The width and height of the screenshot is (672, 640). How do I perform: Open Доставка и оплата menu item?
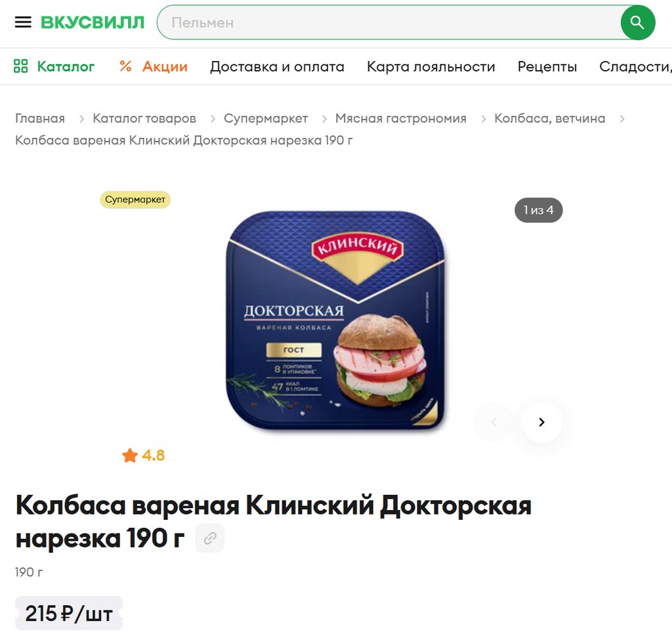pyautogui.click(x=277, y=66)
